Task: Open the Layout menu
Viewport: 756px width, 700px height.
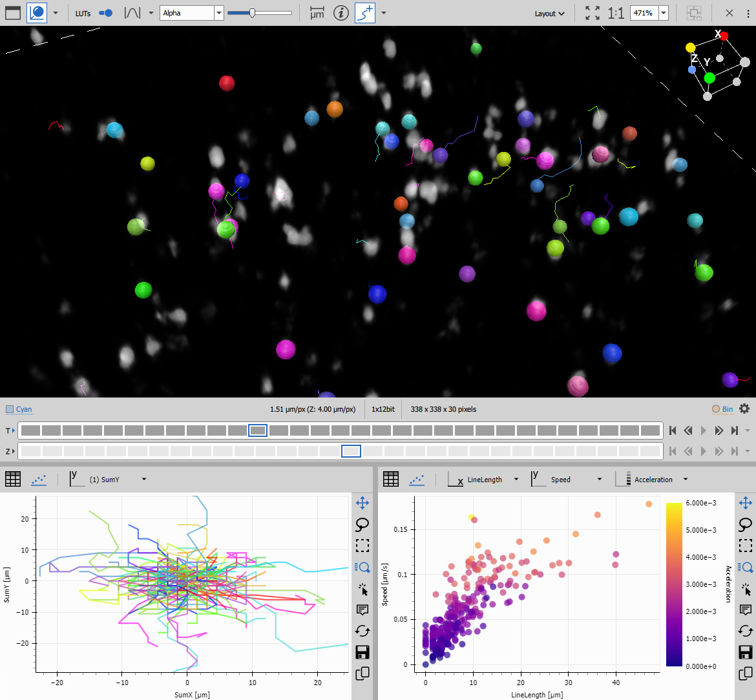Action: point(549,13)
